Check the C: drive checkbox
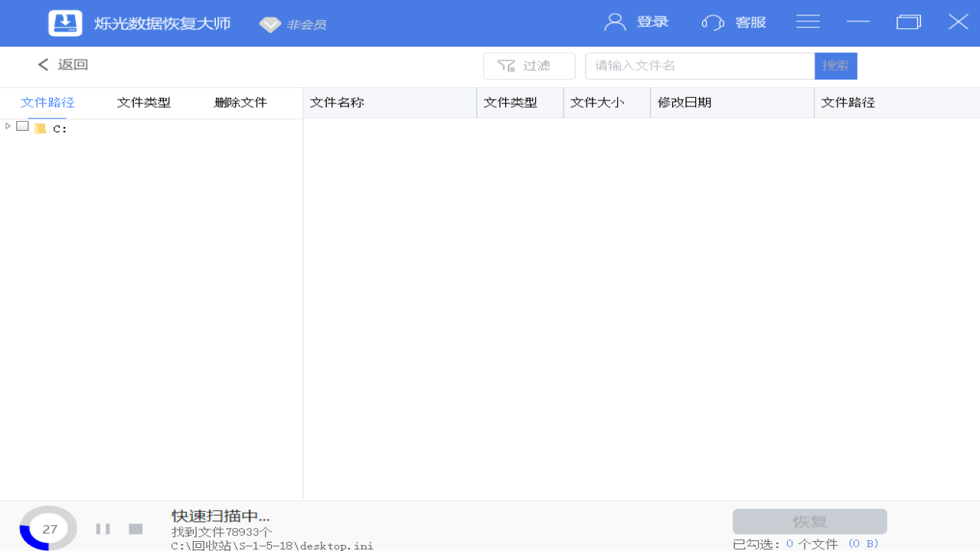Viewport: 980px width, 551px height. [x=22, y=126]
